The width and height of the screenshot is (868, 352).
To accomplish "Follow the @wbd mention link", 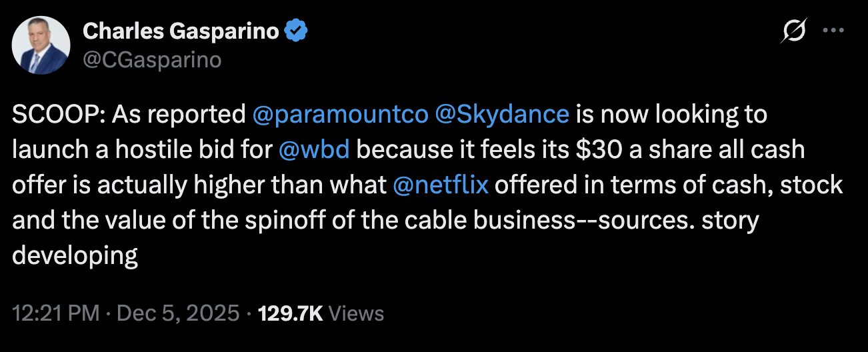I will pos(314,150).
